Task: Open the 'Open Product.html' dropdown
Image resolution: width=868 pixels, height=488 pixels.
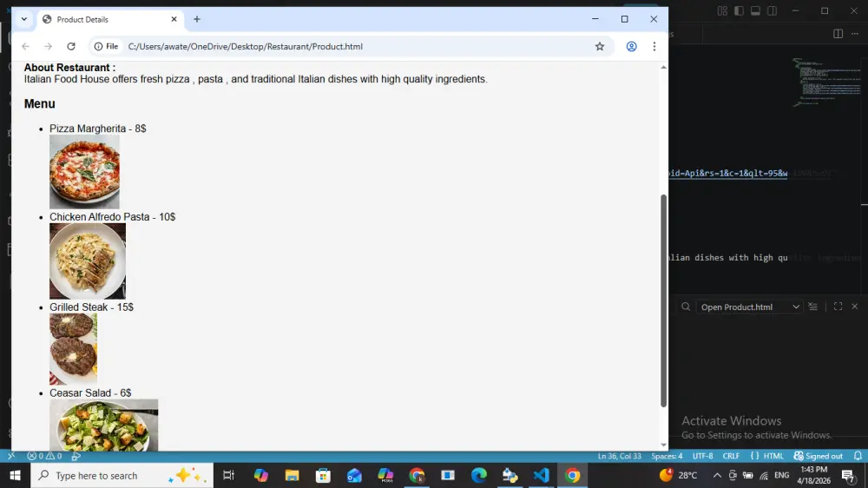Action: point(749,307)
